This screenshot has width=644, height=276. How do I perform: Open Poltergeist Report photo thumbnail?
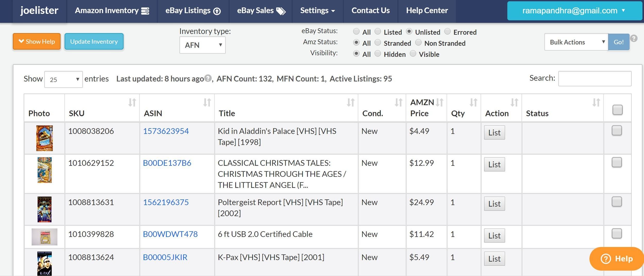[45, 209]
